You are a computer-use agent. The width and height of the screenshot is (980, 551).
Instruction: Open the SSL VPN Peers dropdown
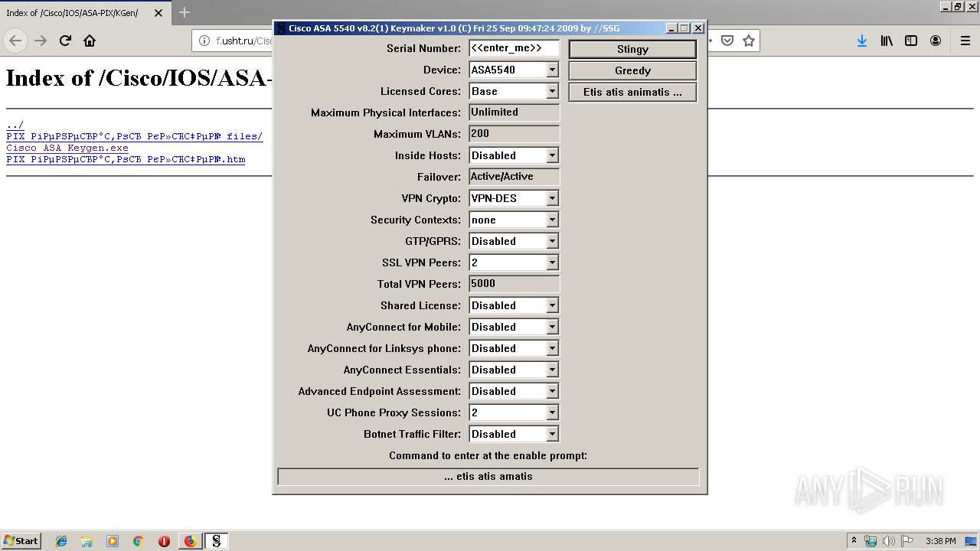tap(552, 262)
